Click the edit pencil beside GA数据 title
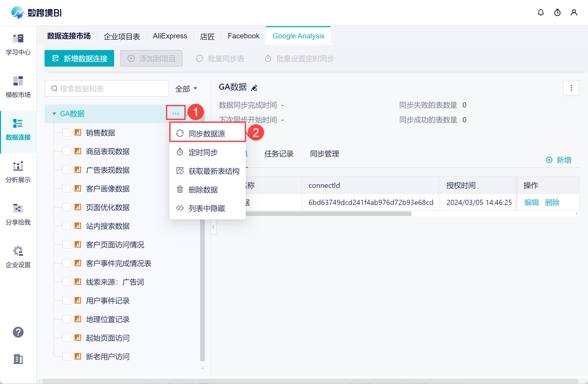Viewport: 588px width, 384px height. 254,88
